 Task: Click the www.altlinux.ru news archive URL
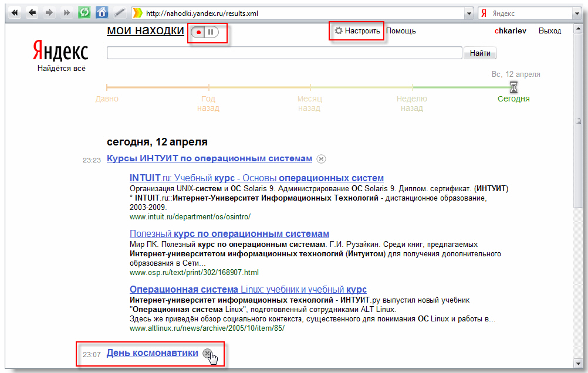tap(207, 328)
